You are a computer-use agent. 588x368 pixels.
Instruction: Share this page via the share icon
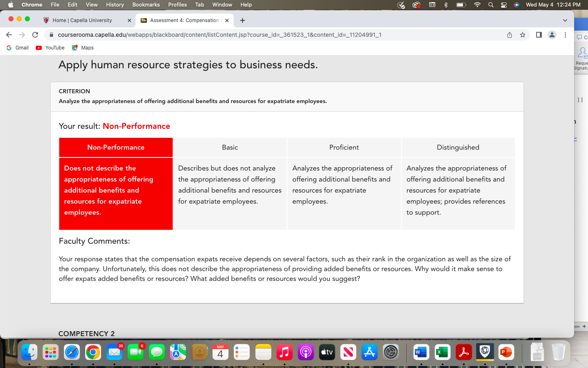click(x=510, y=35)
